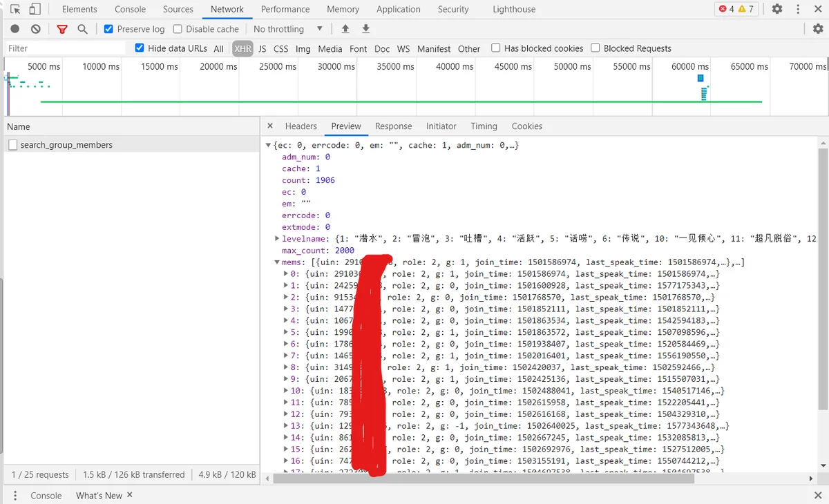Close the What's New drawer tab
This screenshot has width=829, height=504.
[129, 495]
